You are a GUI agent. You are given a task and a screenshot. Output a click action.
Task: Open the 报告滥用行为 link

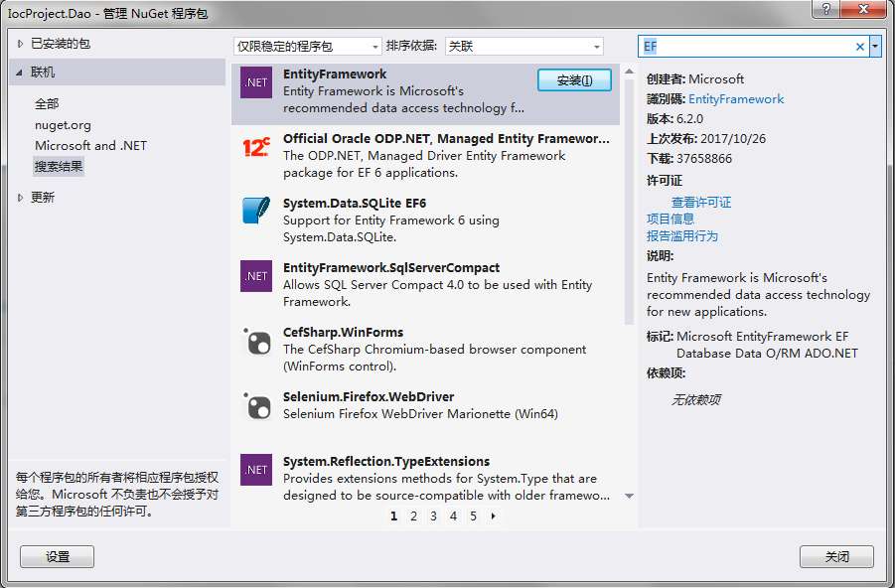click(682, 235)
